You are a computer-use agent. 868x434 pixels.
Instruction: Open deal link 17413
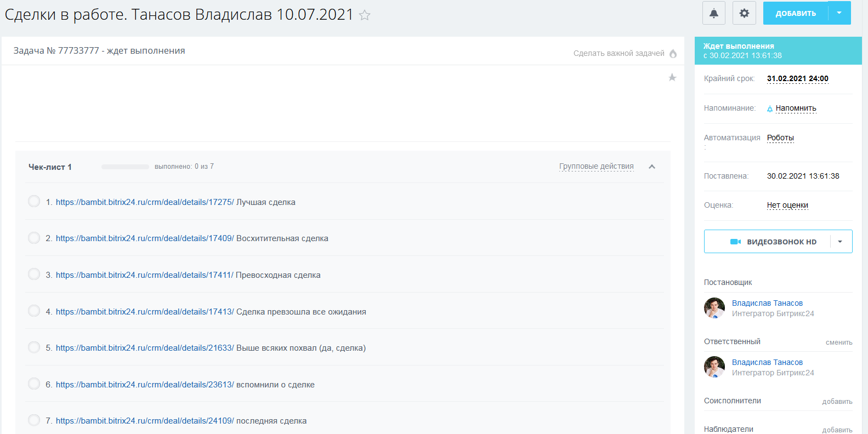click(145, 312)
